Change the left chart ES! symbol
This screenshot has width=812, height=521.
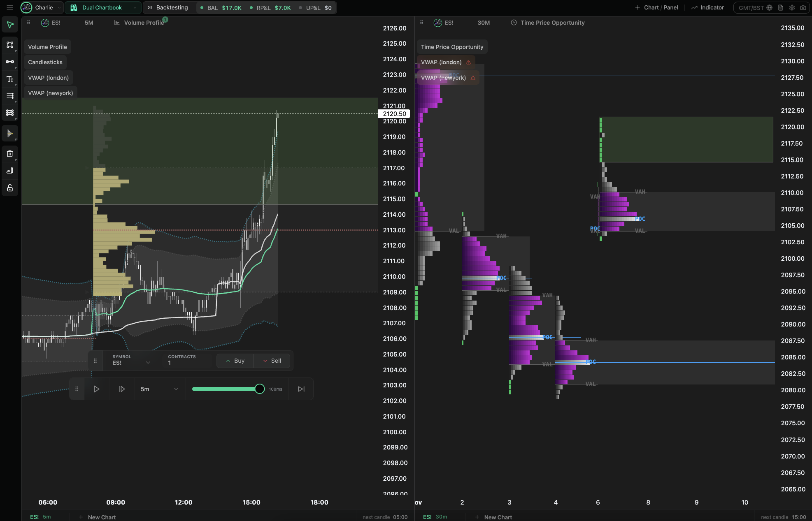click(x=51, y=23)
